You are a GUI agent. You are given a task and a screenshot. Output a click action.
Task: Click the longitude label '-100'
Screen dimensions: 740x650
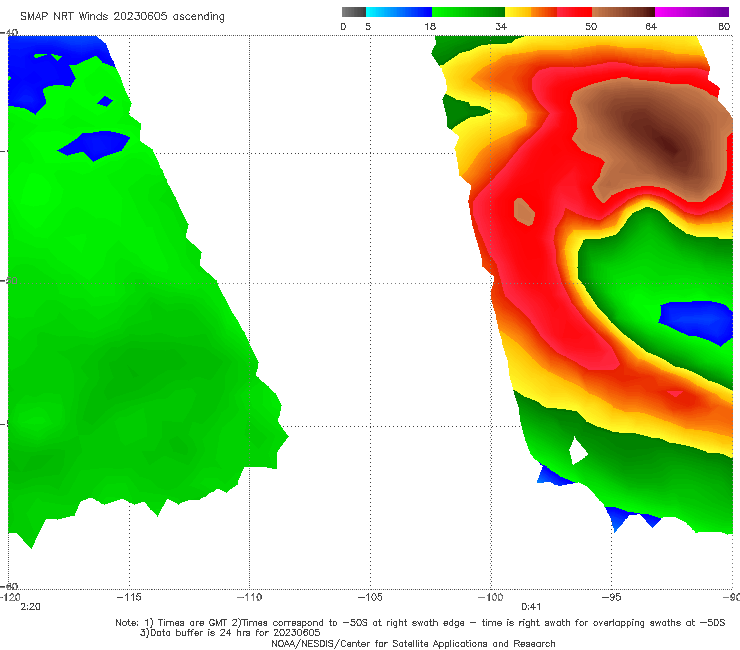490,597
